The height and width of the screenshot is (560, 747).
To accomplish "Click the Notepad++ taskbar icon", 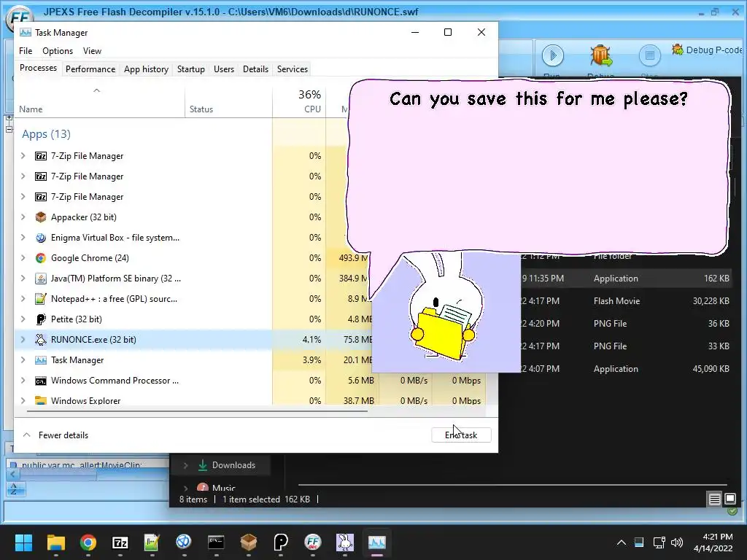I will (152, 542).
